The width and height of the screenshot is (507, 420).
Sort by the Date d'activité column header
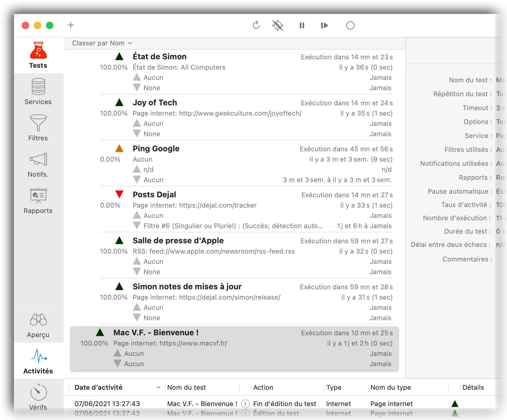click(117, 387)
